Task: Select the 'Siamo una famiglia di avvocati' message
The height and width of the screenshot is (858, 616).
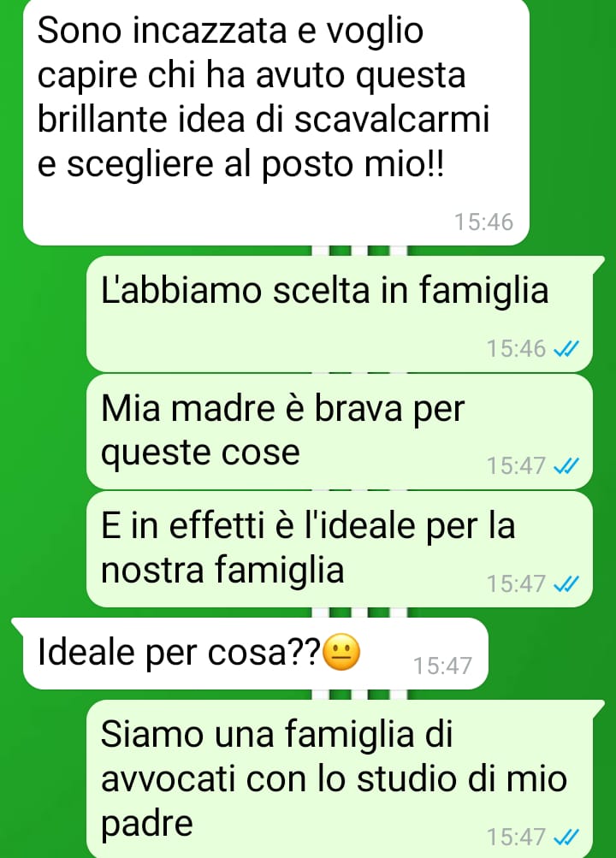Action: 340,778
